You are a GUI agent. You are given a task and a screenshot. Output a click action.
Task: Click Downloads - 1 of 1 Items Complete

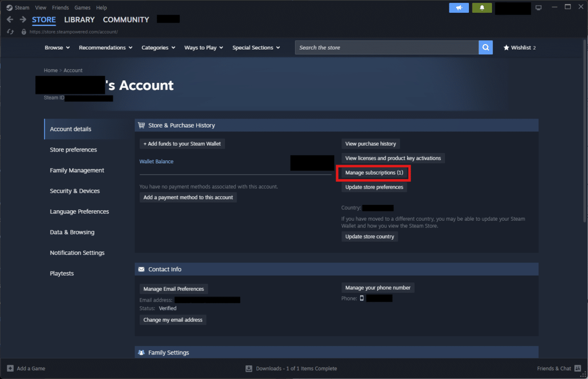[296, 368]
